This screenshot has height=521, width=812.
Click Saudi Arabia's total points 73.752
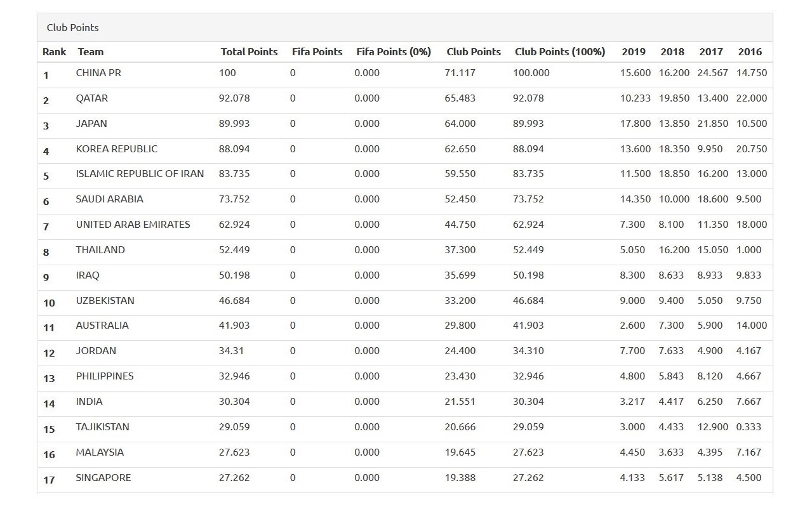click(234, 199)
